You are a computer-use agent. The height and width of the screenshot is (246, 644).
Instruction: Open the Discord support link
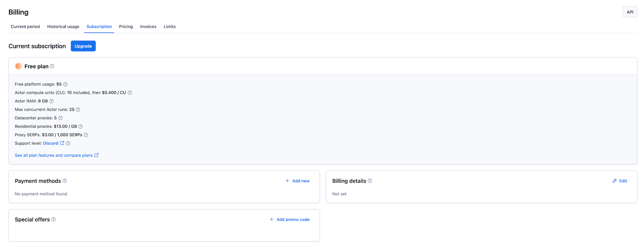coord(51,143)
